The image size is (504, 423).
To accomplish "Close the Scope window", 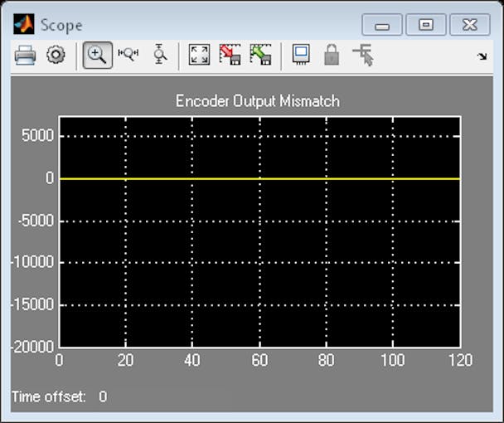I will [470, 24].
